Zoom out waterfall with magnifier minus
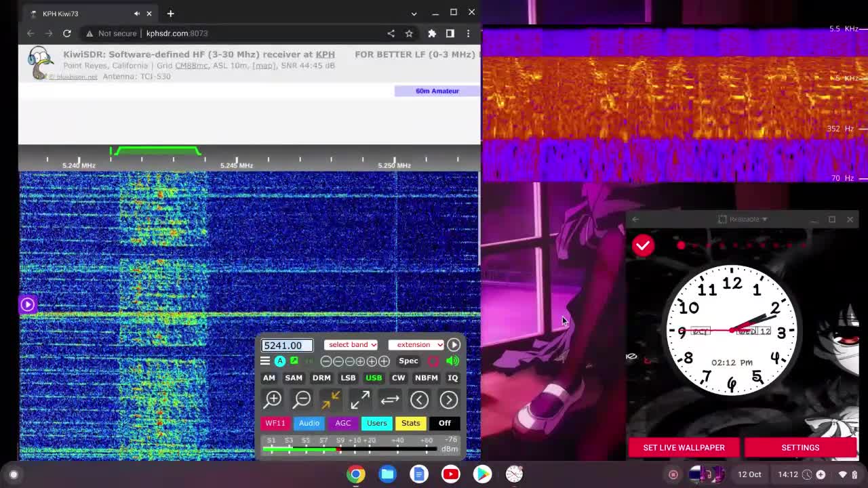The height and width of the screenshot is (488, 868). (302, 400)
